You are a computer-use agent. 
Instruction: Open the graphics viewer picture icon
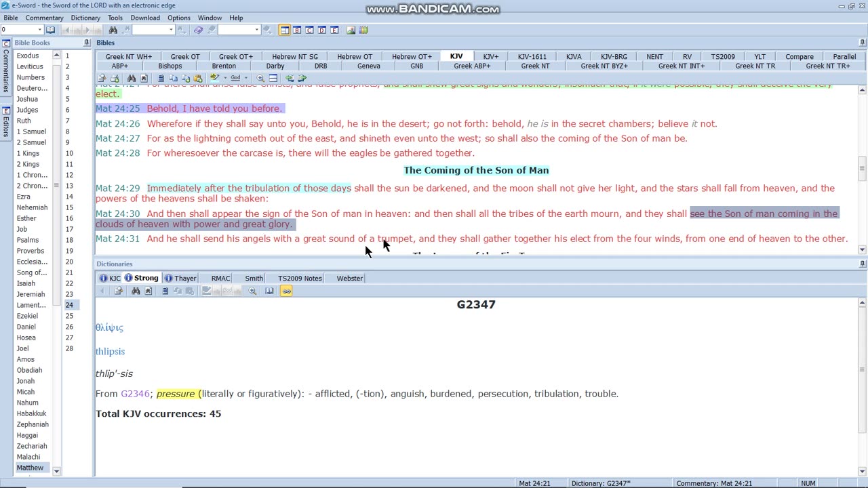coord(351,30)
